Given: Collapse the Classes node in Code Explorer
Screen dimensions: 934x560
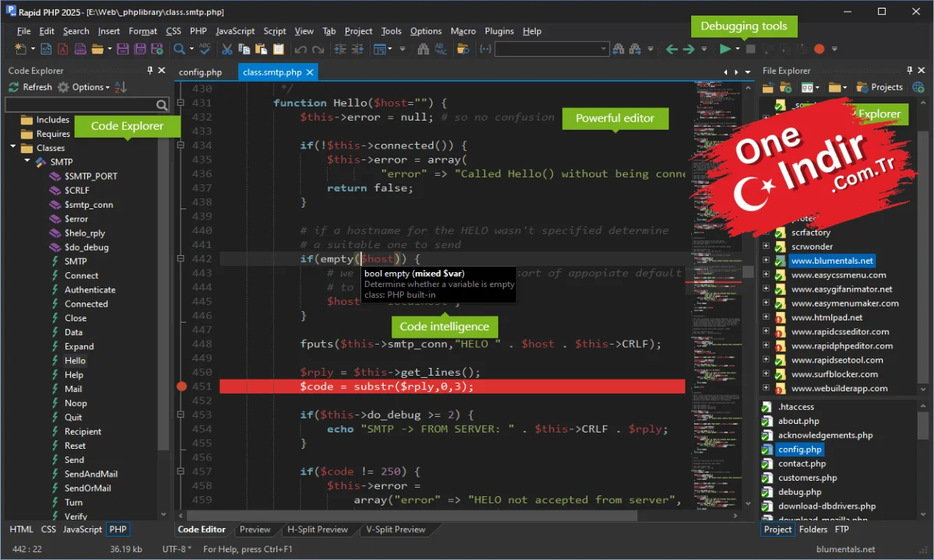Looking at the screenshot, I should [13, 148].
